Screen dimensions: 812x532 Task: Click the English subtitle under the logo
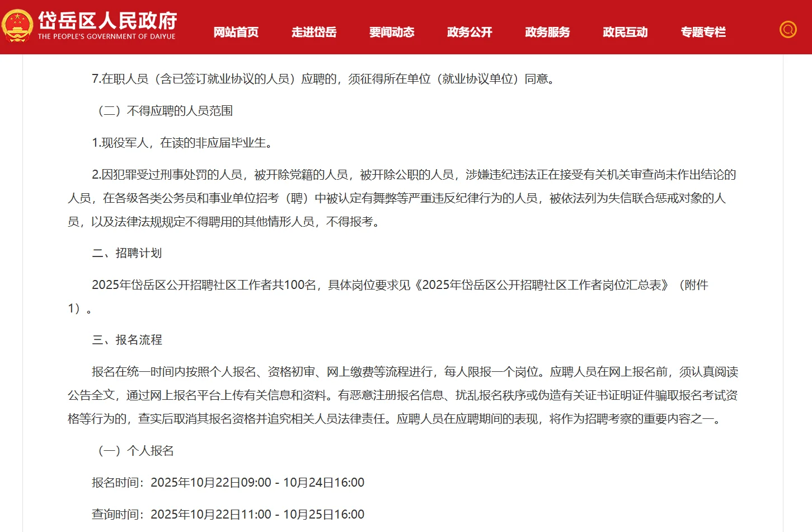(107, 36)
